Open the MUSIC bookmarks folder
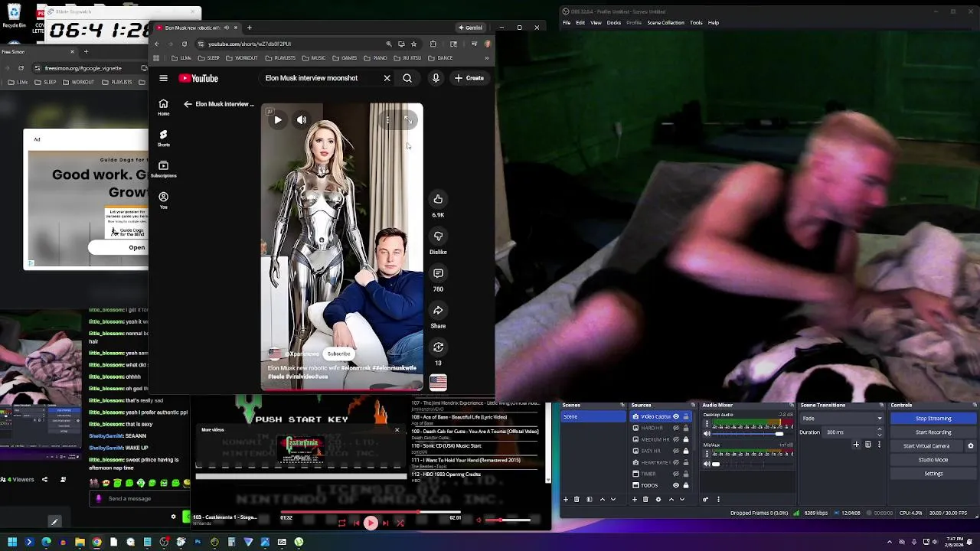 [x=314, y=58]
